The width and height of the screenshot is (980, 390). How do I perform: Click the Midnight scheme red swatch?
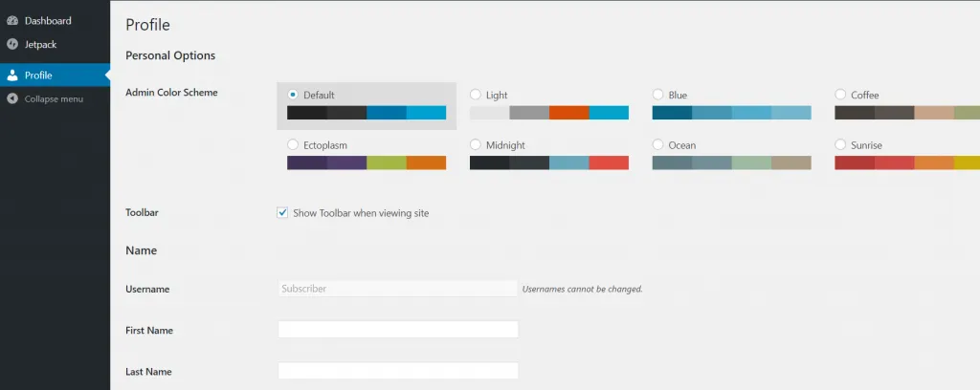coord(609,162)
